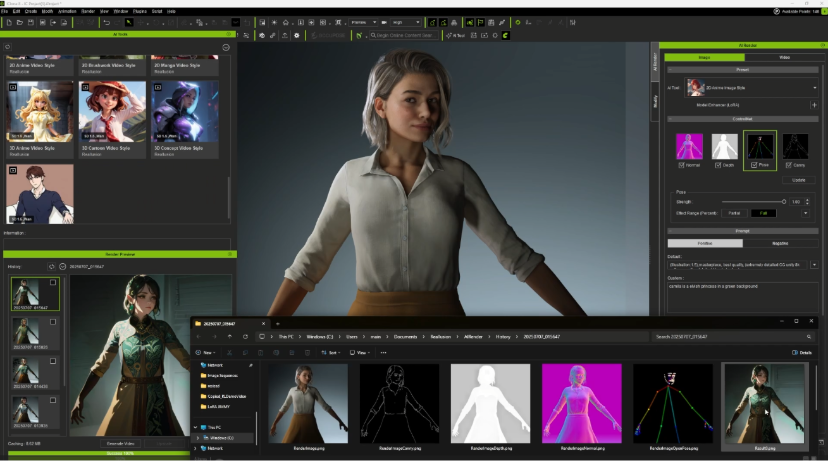The height and width of the screenshot is (462, 828).
Task: Adjust the Pose Strength slider
Action: [x=783, y=202]
